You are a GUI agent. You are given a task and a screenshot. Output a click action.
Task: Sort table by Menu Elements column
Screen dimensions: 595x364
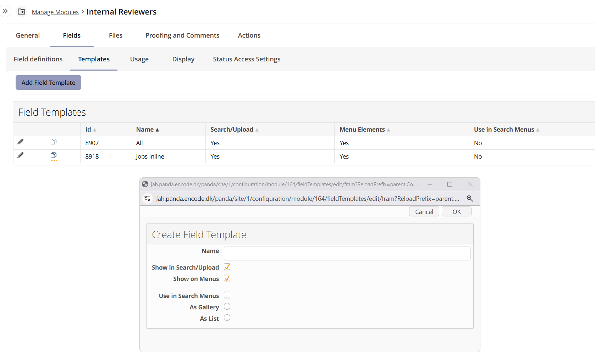365,129
